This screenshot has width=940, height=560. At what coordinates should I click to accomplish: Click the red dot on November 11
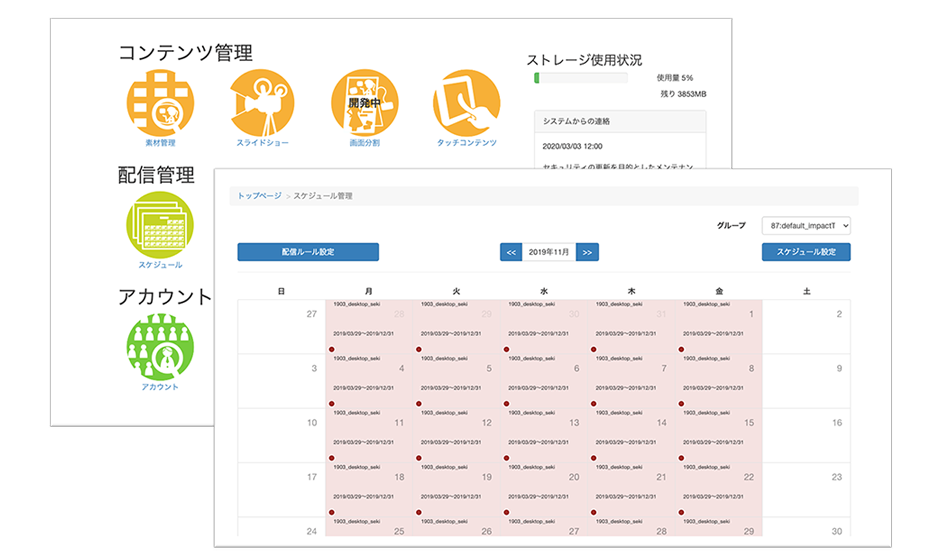point(332,458)
